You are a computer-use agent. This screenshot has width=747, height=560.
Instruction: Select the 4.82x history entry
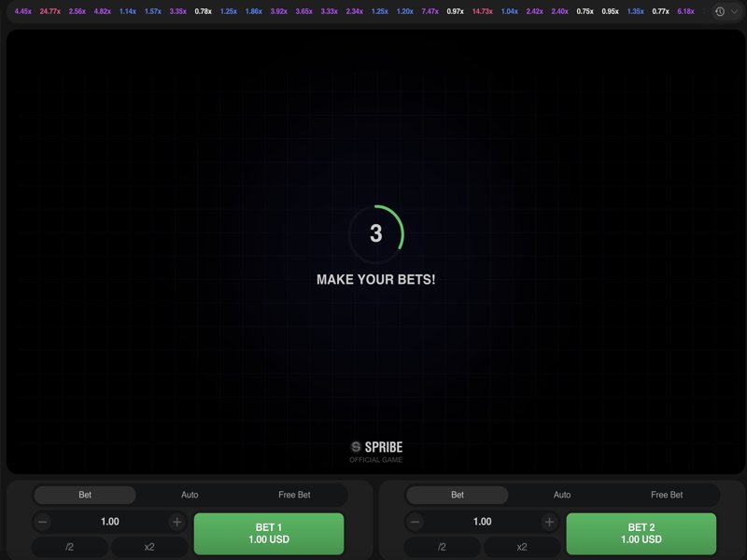pos(103,11)
